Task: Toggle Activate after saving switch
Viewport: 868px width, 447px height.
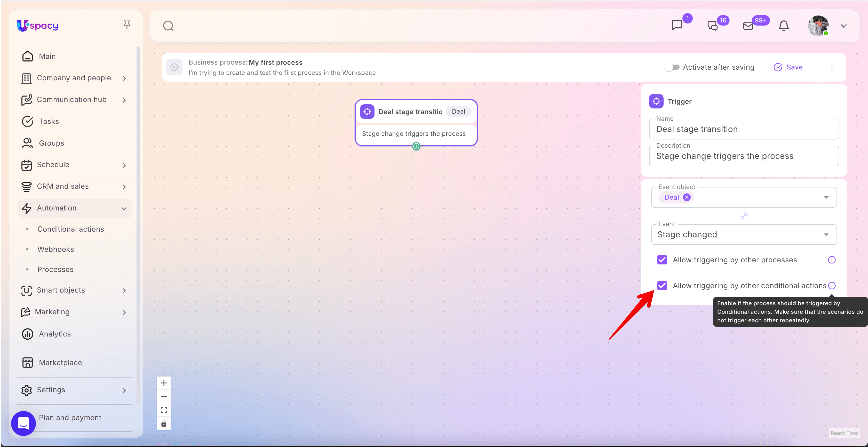Action: (672, 67)
